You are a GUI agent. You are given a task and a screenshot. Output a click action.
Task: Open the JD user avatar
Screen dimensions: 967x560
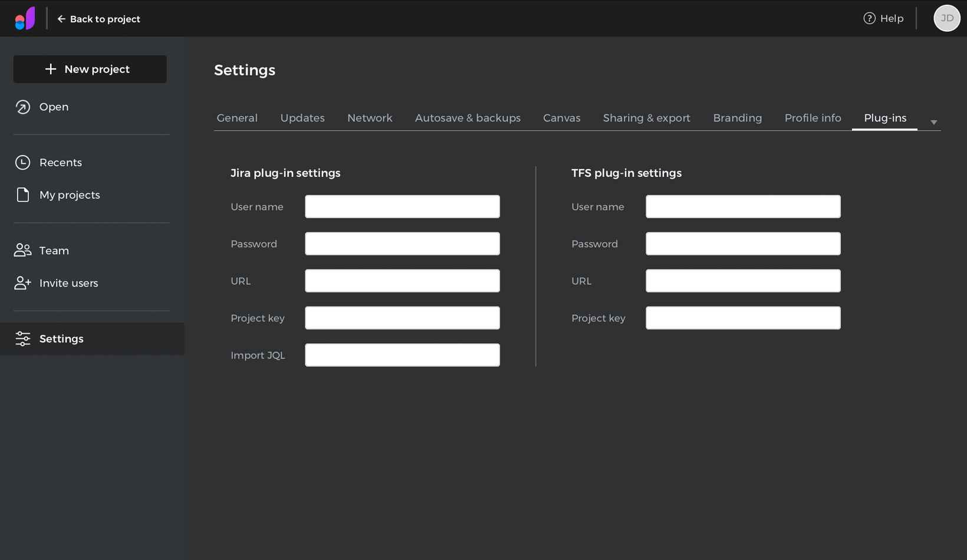click(946, 18)
